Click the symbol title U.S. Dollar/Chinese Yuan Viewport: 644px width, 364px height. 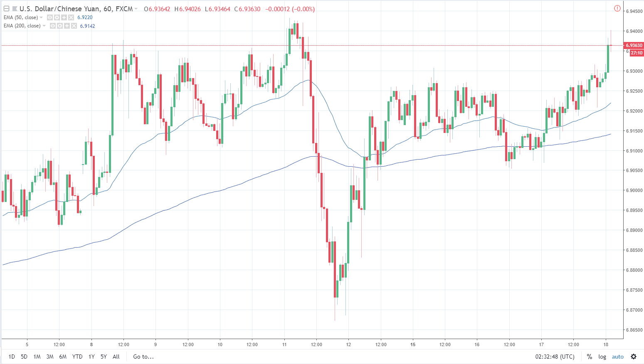(59, 9)
